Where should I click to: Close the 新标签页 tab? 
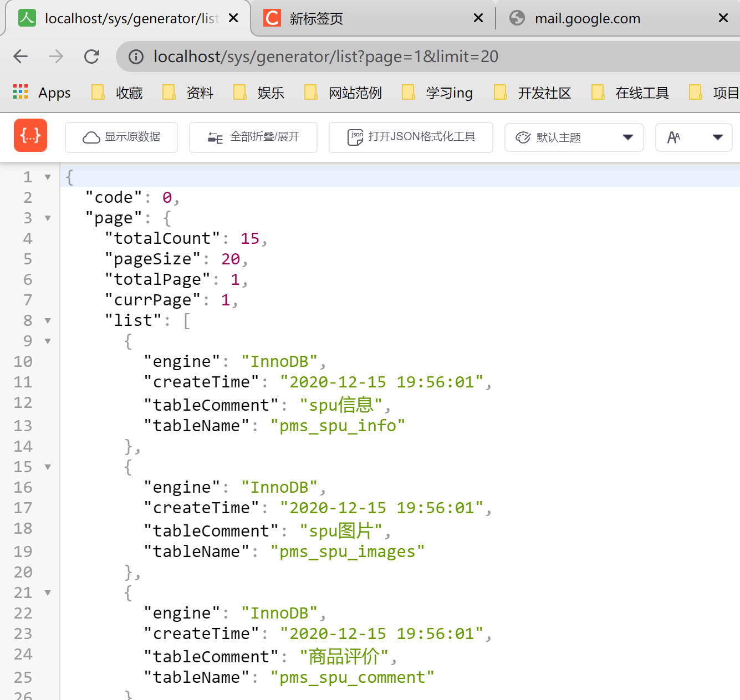click(x=478, y=18)
